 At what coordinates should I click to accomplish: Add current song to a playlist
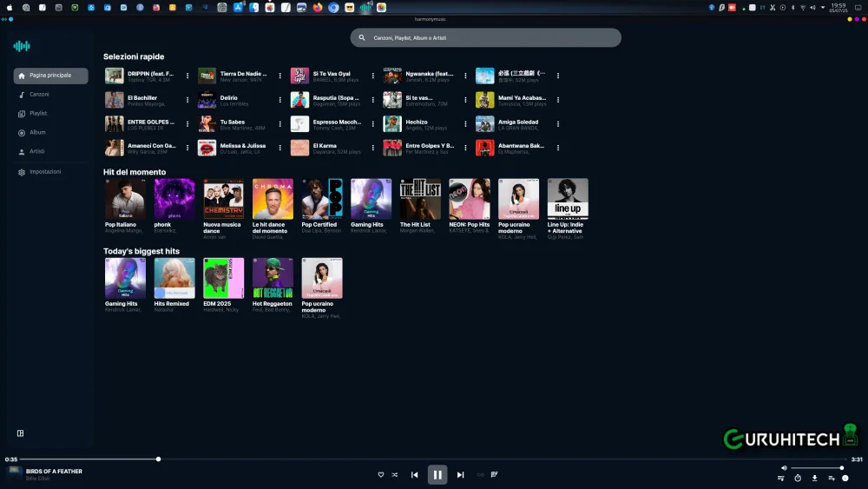point(831,478)
